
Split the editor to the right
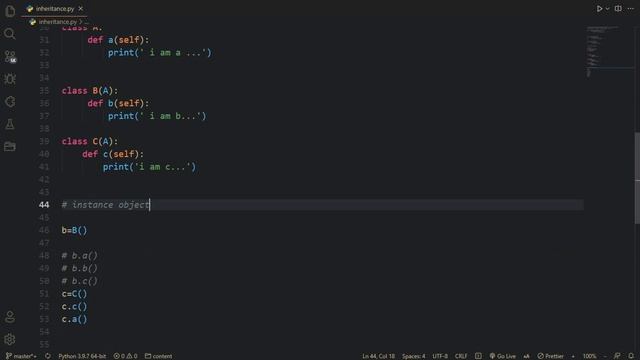click(618, 9)
